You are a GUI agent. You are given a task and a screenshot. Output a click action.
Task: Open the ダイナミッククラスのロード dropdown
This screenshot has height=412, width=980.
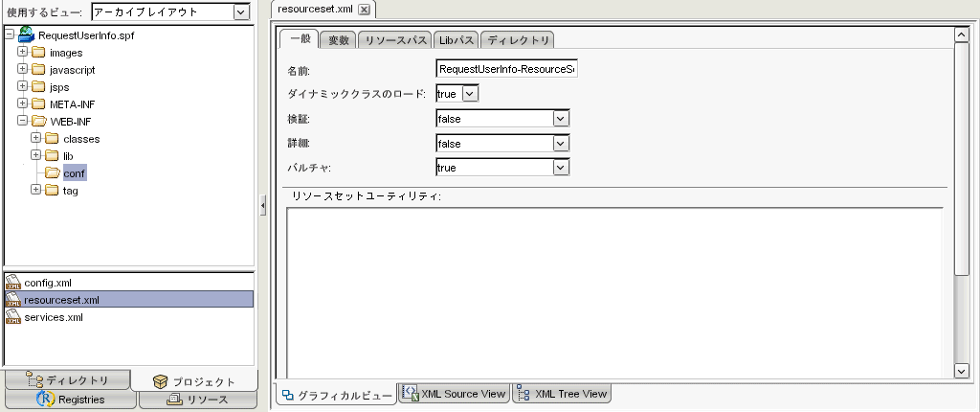point(471,94)
